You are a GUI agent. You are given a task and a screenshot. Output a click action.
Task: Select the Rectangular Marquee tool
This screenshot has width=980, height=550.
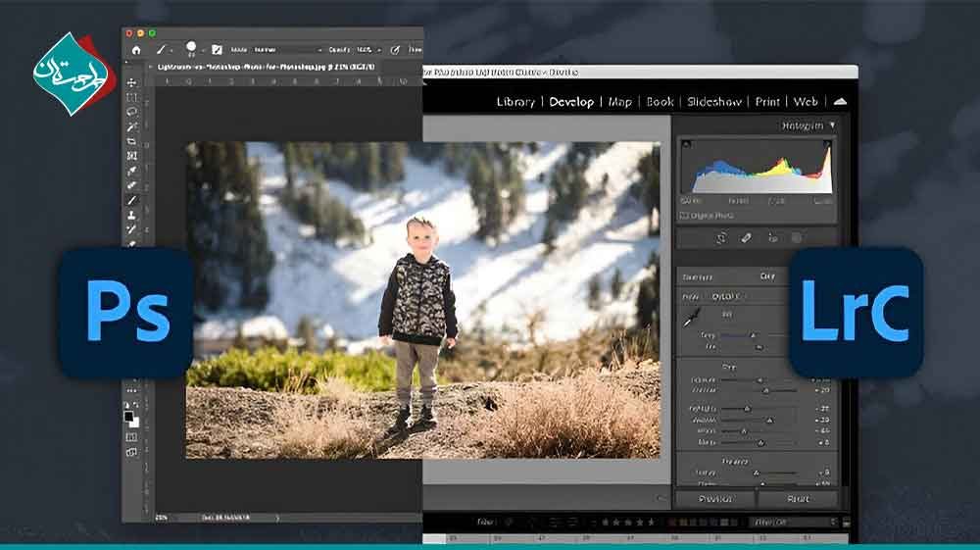[x=131, y=97]
